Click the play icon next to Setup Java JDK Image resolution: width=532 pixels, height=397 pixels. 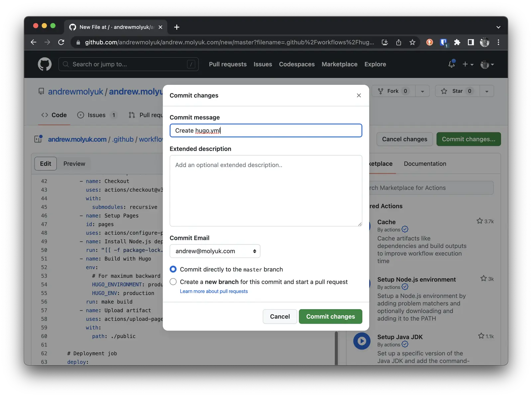click(362, 341)
